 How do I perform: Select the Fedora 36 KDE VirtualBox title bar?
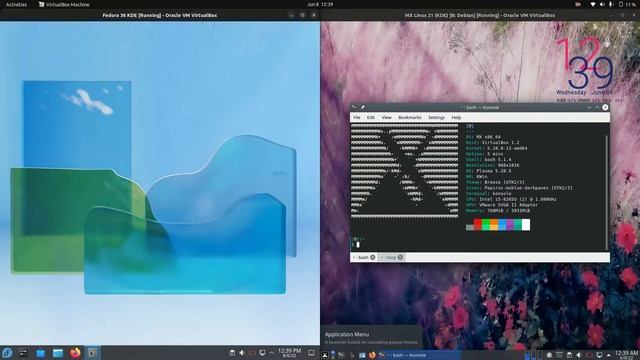coord(160,16)
